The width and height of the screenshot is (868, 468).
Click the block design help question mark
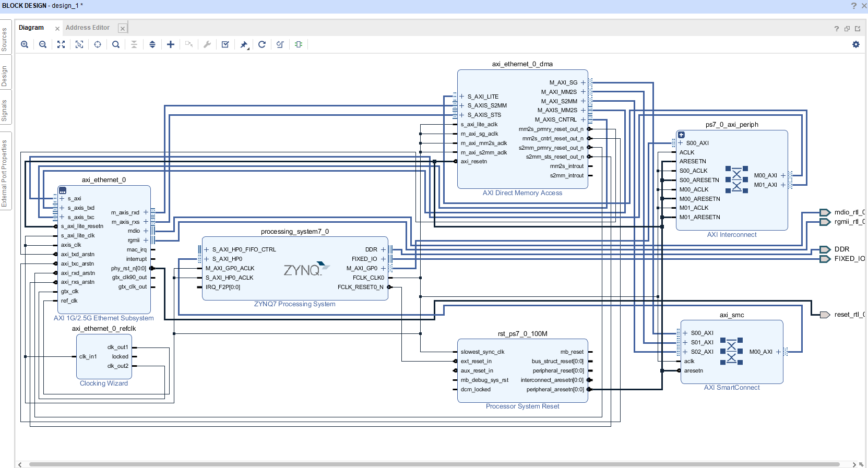tap(854, 6)
